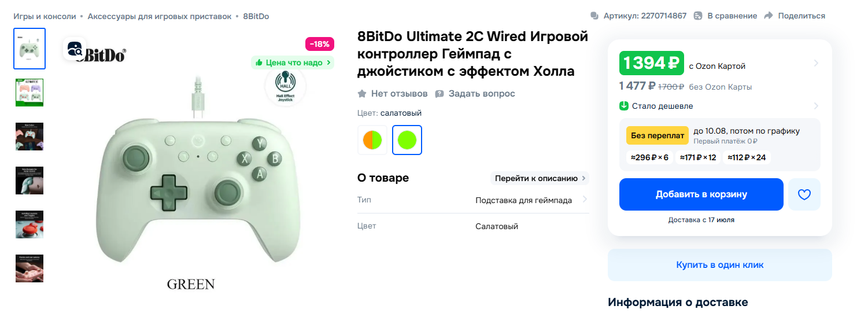Click Купить в один клик button
The image size is (868, 313).
point(720,265)
